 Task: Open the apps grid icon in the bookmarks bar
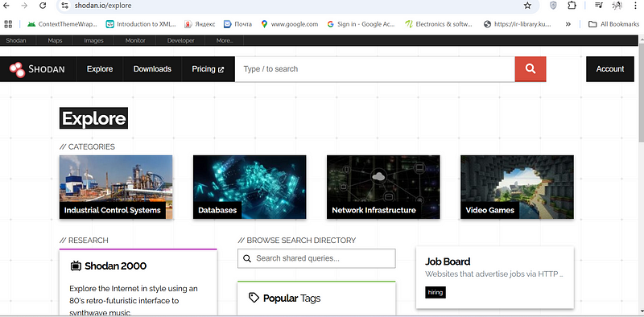point(8,24)
